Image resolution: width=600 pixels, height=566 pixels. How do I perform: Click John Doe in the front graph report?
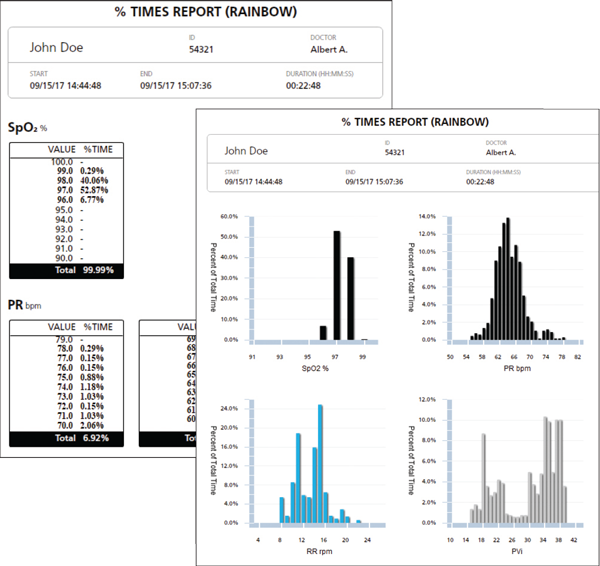click(248, 152)
